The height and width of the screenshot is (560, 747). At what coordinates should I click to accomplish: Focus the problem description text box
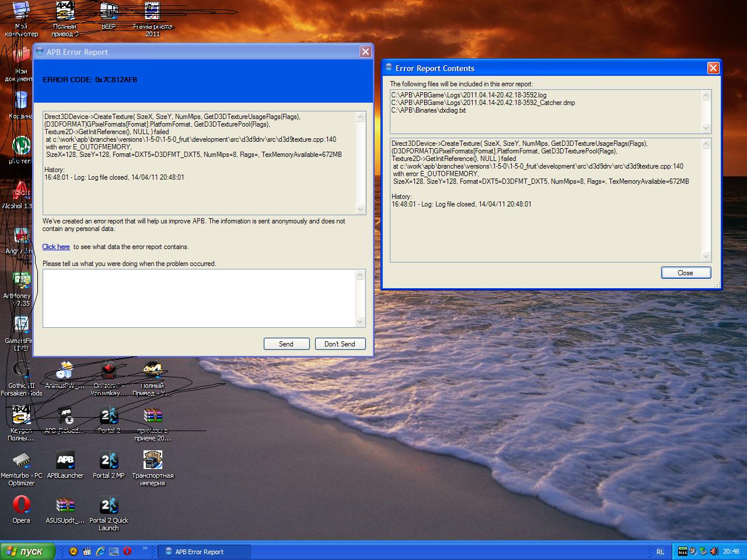click(x=199, y=298)
